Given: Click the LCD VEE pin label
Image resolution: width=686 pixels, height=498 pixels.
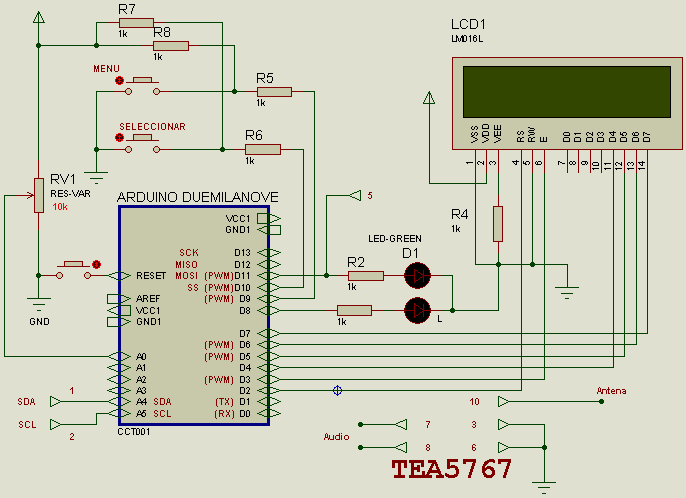Looking at the screenshot, I should (x=497, y=133).
